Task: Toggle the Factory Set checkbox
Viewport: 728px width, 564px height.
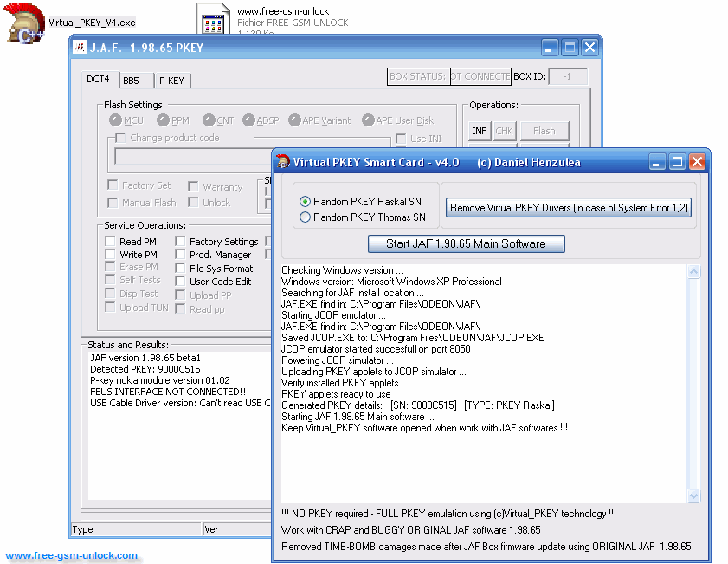Action: (x=113, y=185)
